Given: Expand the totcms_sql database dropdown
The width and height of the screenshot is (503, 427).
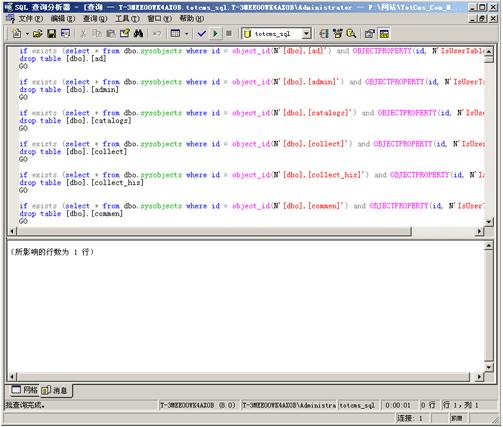Looking at the screenshot, I should point(306,34).
